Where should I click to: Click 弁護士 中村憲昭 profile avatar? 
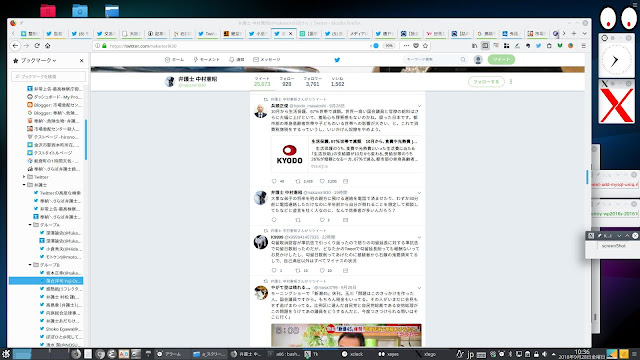170,82
